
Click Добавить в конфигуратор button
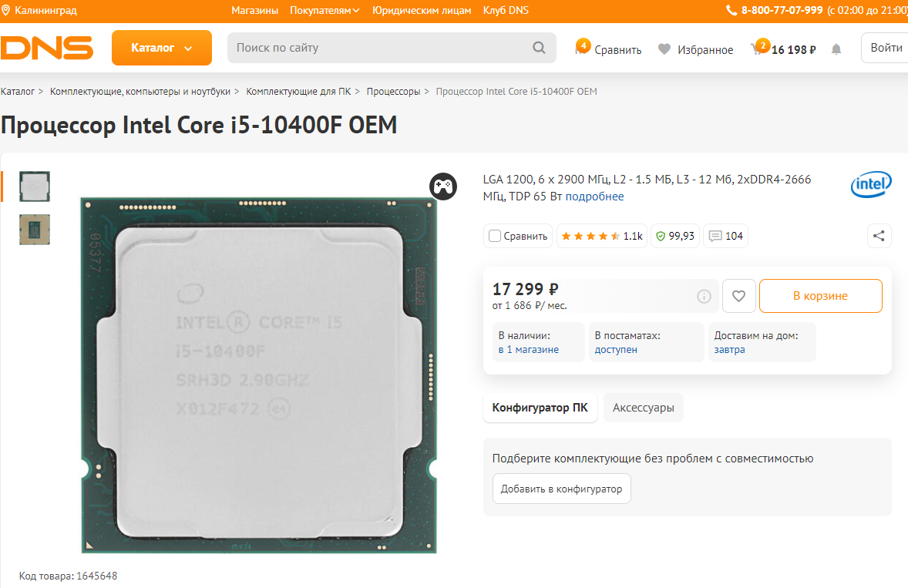point(561,489)
